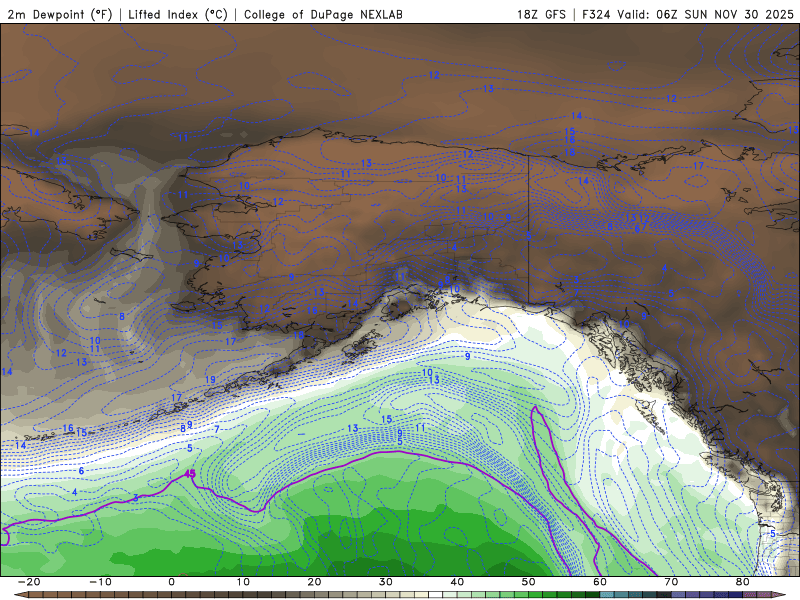The image size is (800, 600).
Task: Click the "70" value on the color scale
Action: pyautogui.click(x=671, y=582)
